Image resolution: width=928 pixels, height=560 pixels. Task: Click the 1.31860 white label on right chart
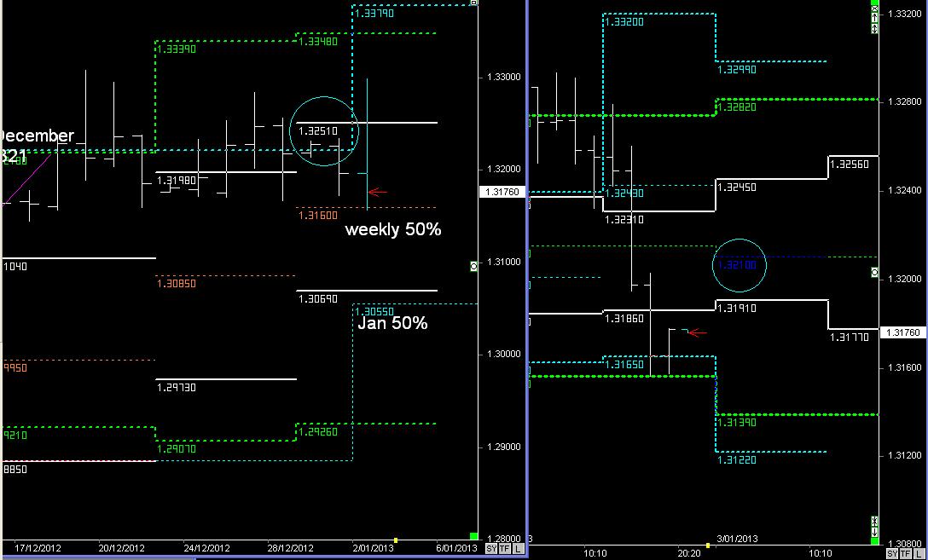(x=623, y=319)
